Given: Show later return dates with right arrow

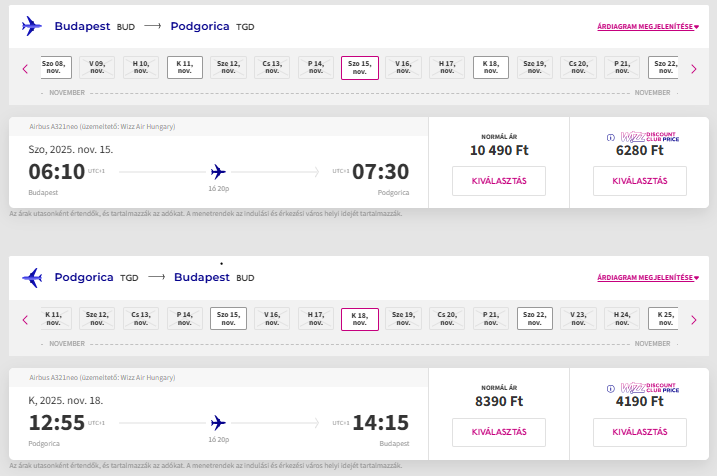Looking at the screenshot, I should click(x=694, y=320).
